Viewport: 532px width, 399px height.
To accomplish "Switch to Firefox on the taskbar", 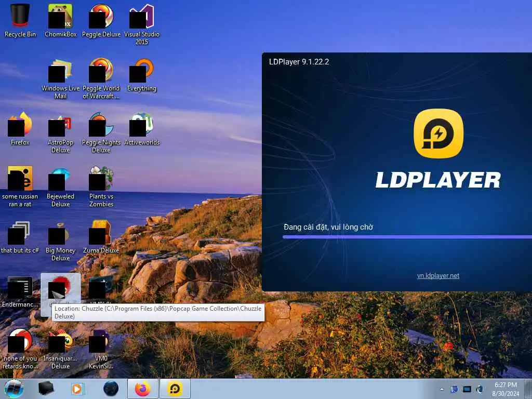I will 143,389.
